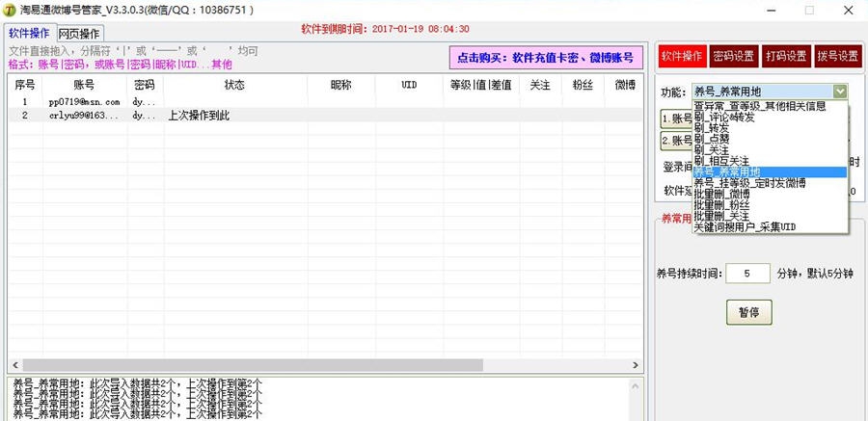This screenshot has height=421, width=868.
Task: Click the 账号 column header
Action: coord(84,85)
